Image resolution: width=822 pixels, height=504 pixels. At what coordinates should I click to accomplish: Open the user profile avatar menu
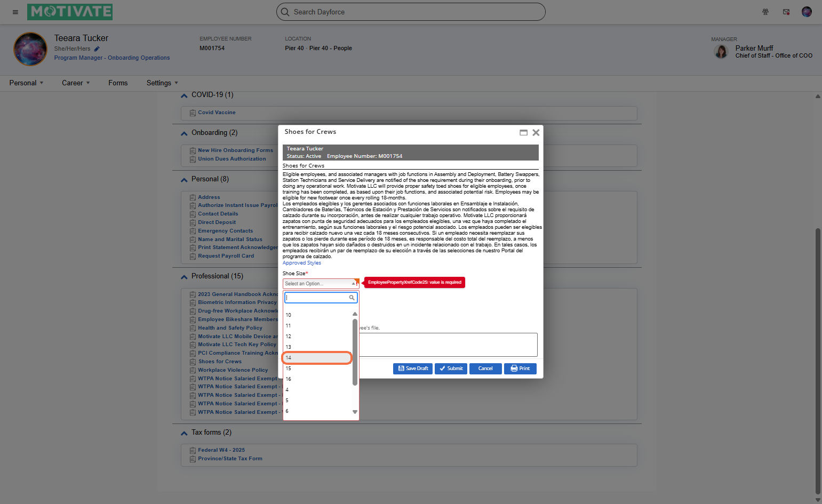(x=807, y=12)
